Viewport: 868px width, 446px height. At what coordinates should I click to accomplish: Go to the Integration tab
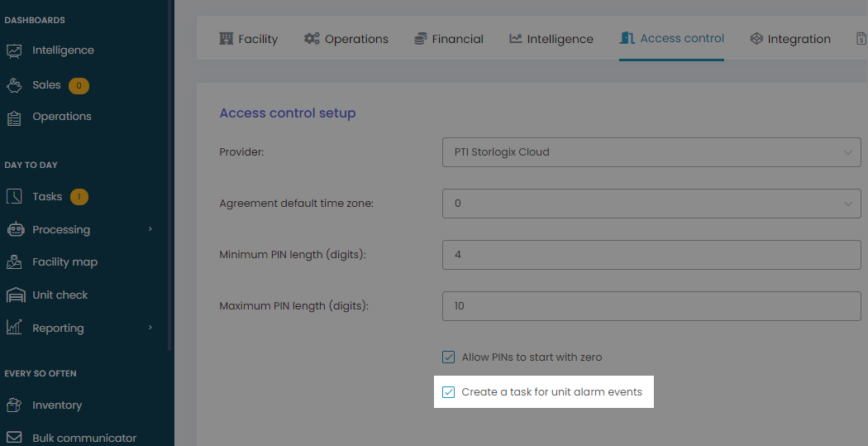coord(790,39)
